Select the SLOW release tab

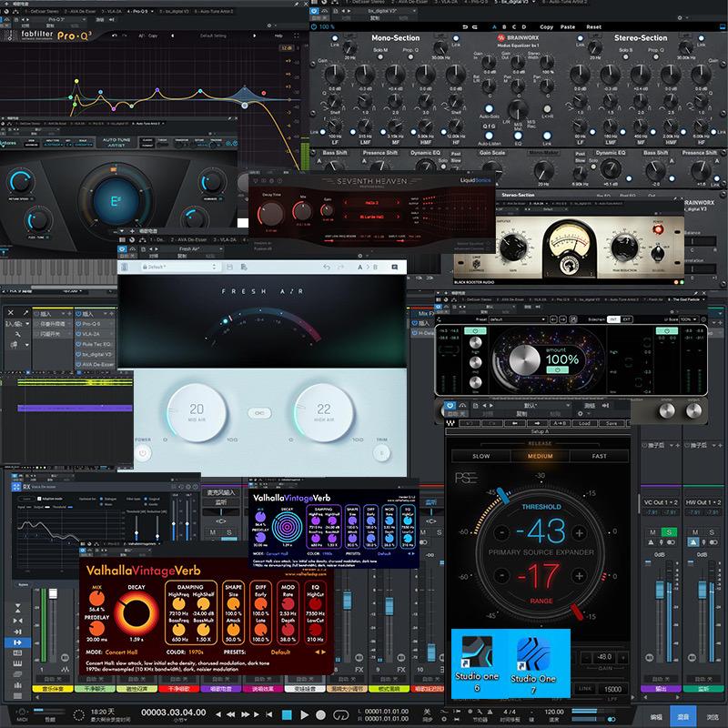(x=481, y=456)
